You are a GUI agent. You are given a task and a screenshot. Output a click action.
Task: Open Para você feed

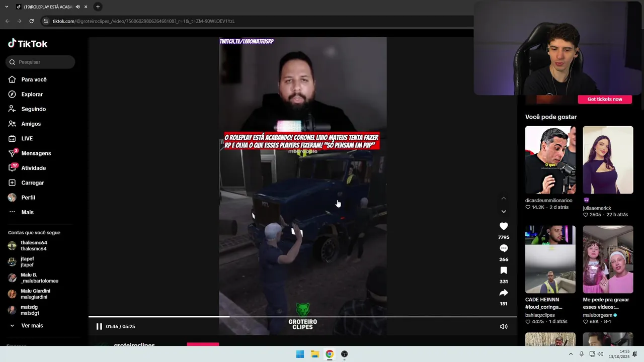coord(28,79)
